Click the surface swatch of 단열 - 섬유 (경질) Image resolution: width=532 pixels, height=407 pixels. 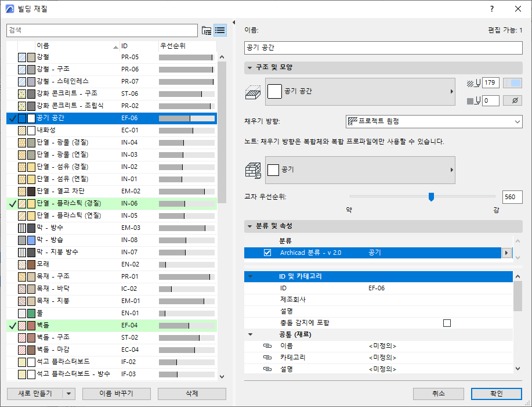[31, 167]
